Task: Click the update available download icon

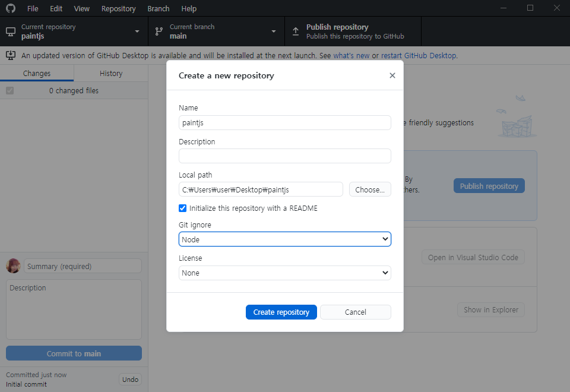Action: (11, 55)
